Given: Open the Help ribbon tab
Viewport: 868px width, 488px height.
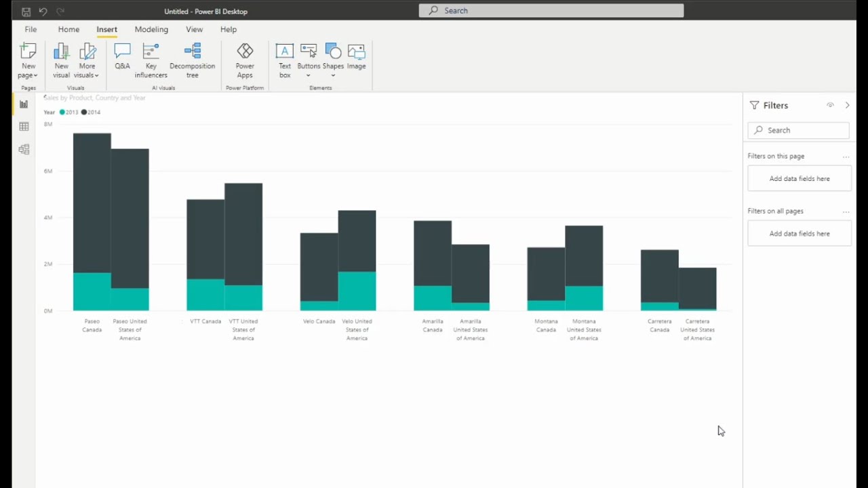Looking at the screenshot, I should pyautogui.click(x=229, y=29).
